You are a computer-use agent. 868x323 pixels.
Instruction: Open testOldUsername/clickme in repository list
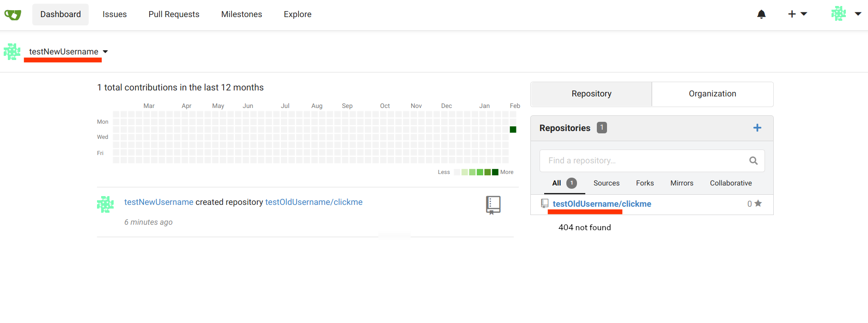pos(602,204)
